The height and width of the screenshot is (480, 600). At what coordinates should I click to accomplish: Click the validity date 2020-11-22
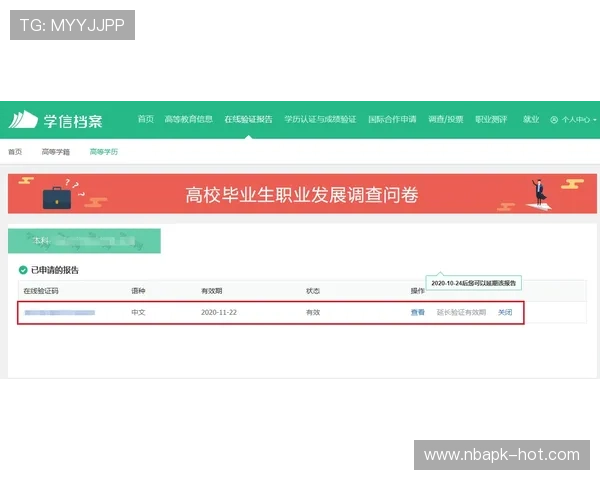click(219, 312)
